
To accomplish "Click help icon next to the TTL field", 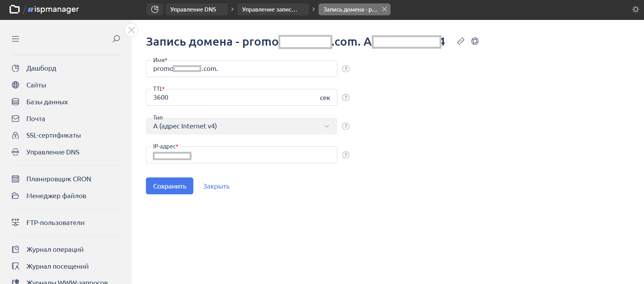I will pyautogui.click(x=346, y=97).
